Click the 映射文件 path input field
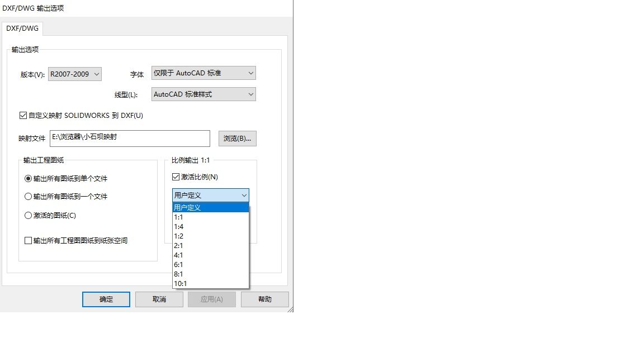The image size is (644, 362). 129,138
